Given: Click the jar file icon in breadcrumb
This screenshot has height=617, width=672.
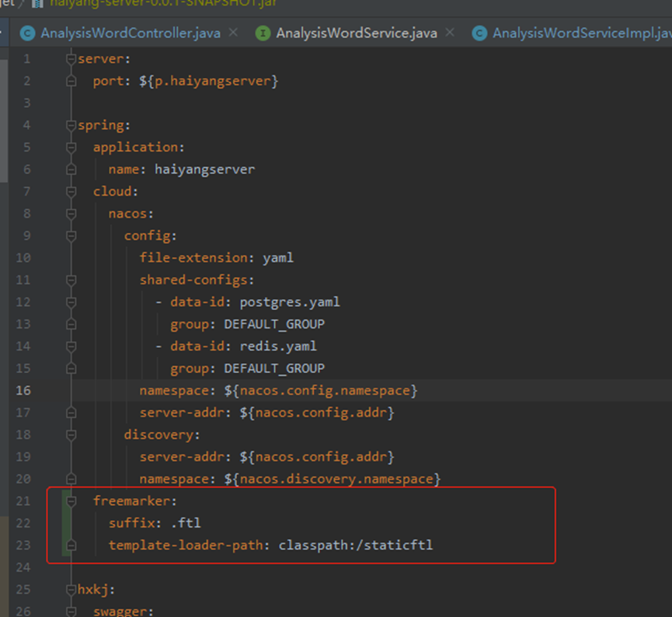Looking at the screenshot, I should (x=37, y=4).
